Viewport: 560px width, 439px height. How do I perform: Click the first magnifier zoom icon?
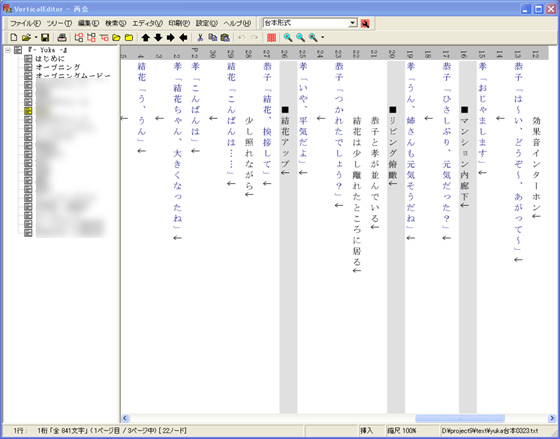tap(288, 37)
